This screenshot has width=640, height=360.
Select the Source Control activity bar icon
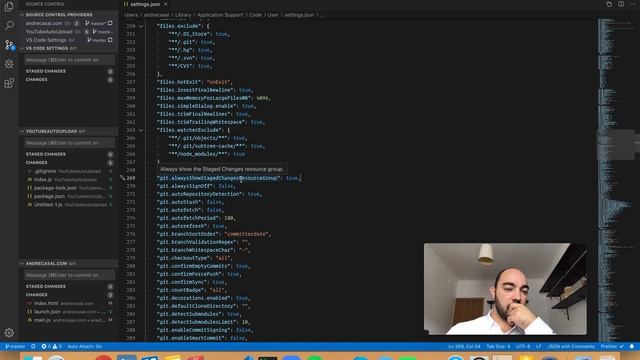pos(9,44)
